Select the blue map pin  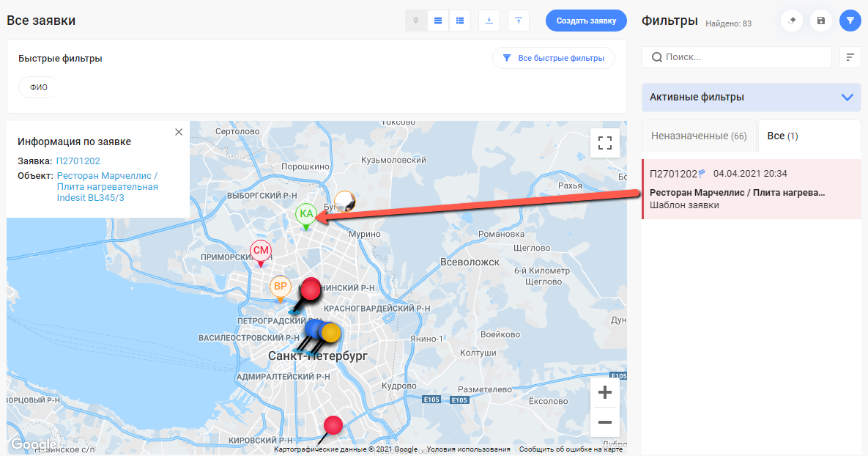[x=314, y=328]
